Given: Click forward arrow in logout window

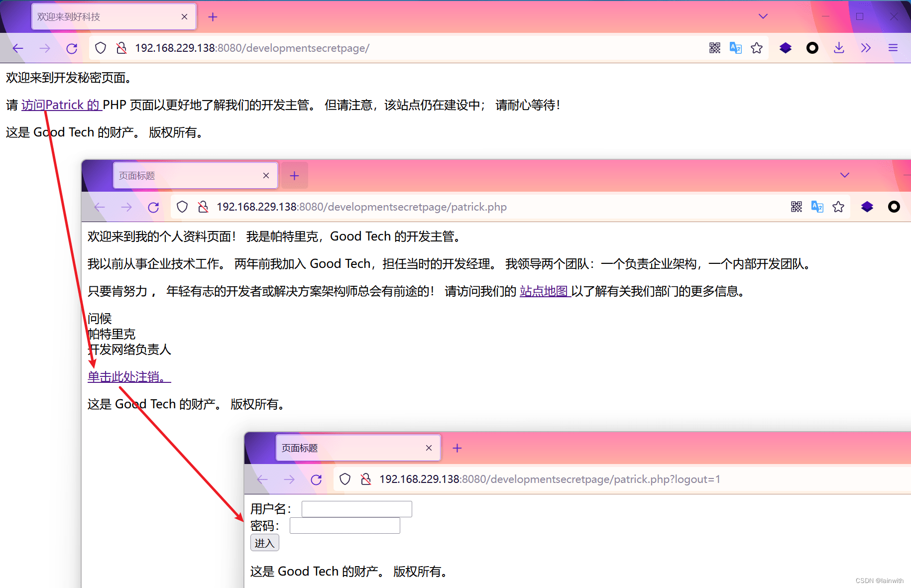Looking at the screenshot, I should pyautogui.click(x=289, y=479).
